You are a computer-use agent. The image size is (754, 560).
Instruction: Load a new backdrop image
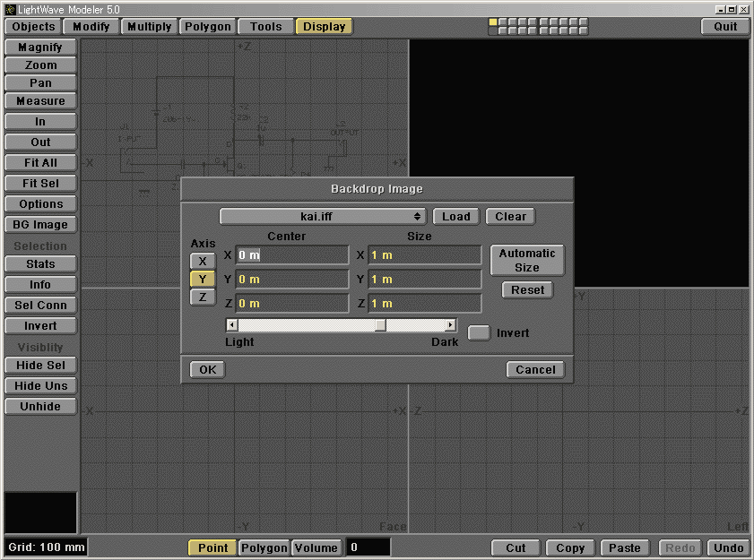click(455, 216)
